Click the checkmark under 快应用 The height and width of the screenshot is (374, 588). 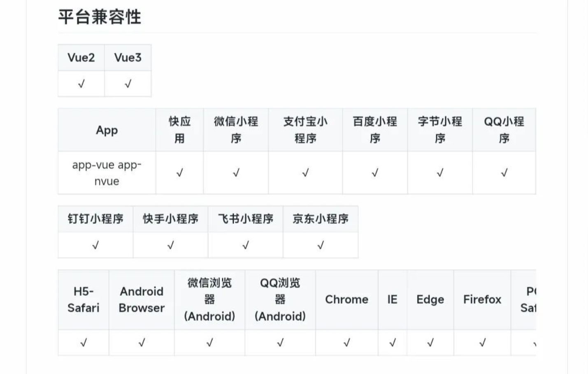pos(179,173)
